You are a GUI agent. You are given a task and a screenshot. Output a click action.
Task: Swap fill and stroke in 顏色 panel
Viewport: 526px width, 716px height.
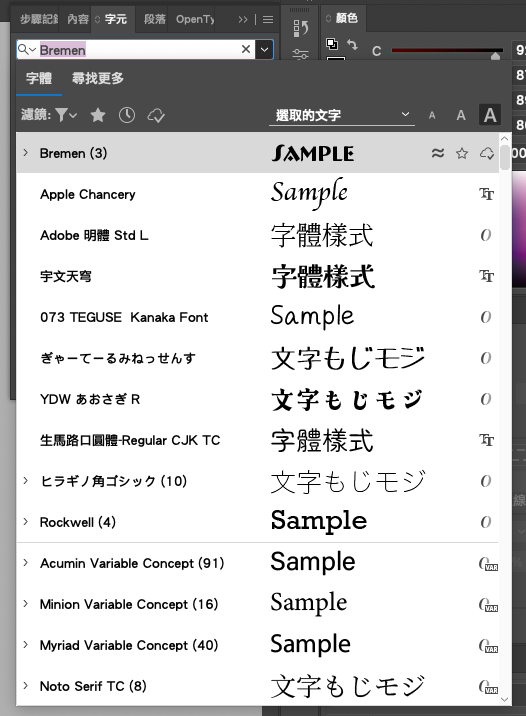pos(352,44)
